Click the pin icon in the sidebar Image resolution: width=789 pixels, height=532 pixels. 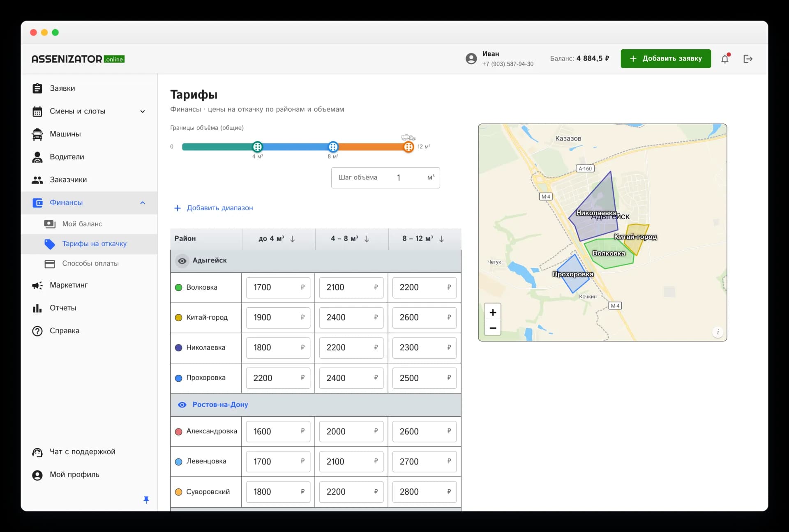click(x=146, y=500)
